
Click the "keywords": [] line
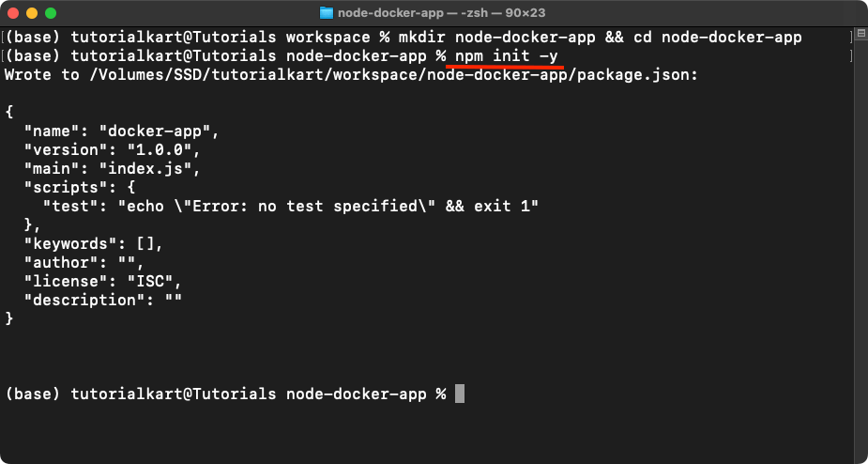pos(94,244)
